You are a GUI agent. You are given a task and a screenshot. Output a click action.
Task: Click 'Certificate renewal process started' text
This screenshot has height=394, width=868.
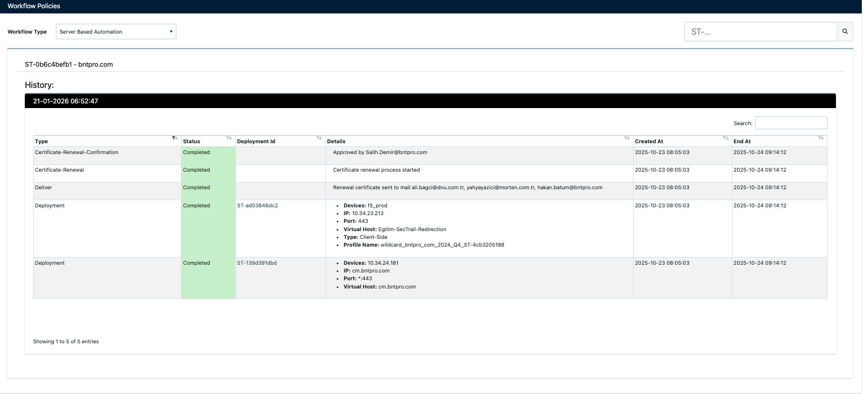click(377, 170)
